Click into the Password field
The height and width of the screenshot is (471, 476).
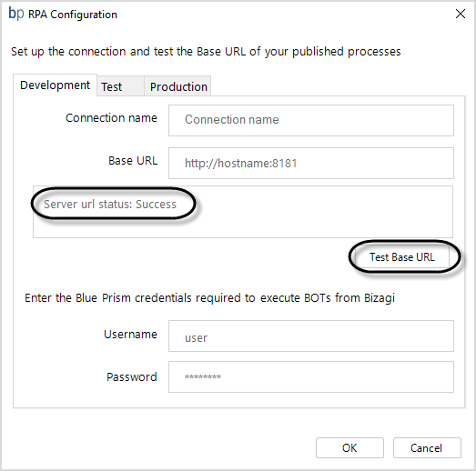[311, 377]
